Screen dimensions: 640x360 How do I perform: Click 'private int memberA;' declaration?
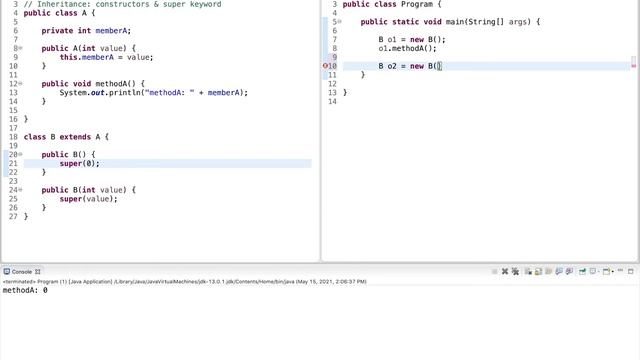pyautogui.click(x=86, y=31)
